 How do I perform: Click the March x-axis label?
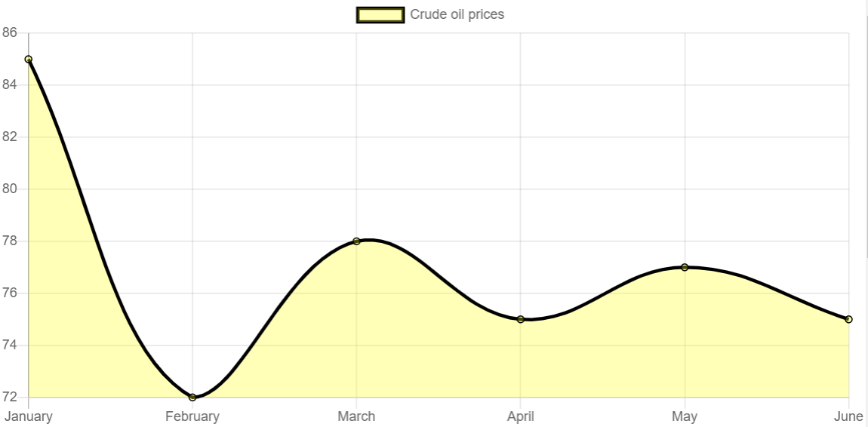356,416
